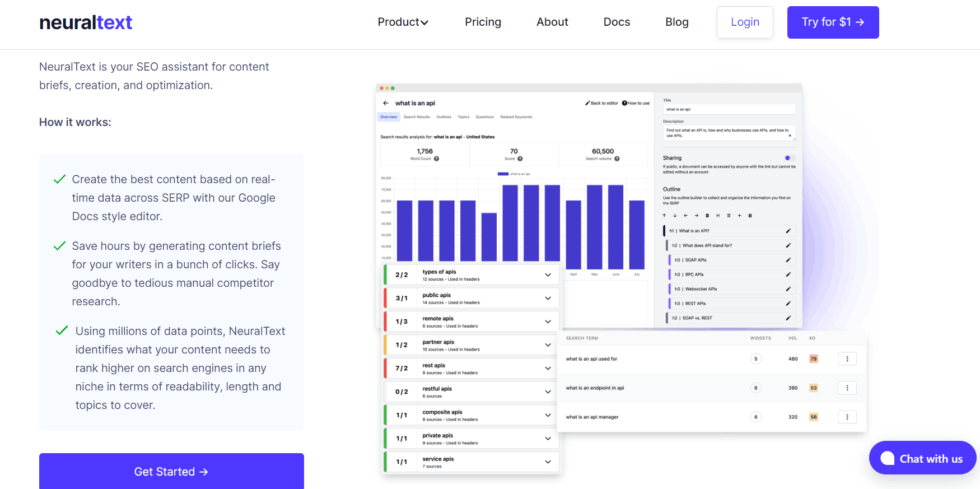This screenshot has width=980, height=489.
Task: Switch to the Outlines tab
Action: 444,117
